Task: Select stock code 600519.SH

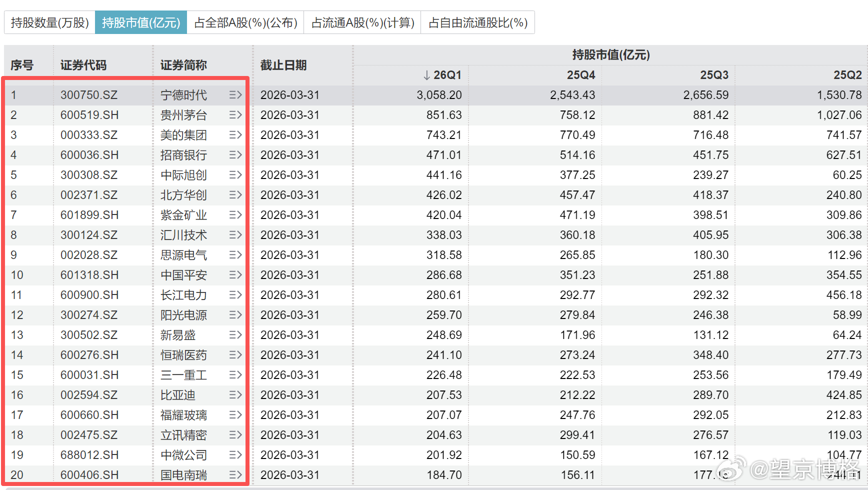Action: point(89,115)
